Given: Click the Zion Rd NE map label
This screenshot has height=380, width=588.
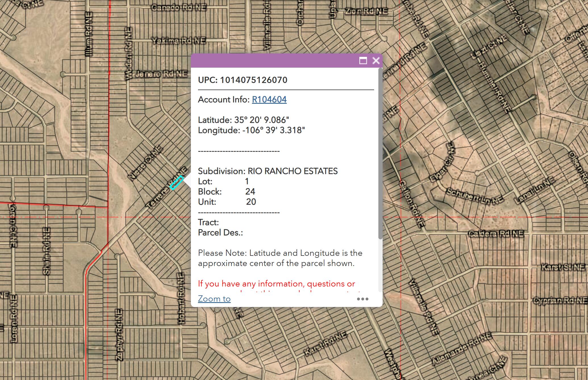Looking at the screenshot, I should click(366, 11).
